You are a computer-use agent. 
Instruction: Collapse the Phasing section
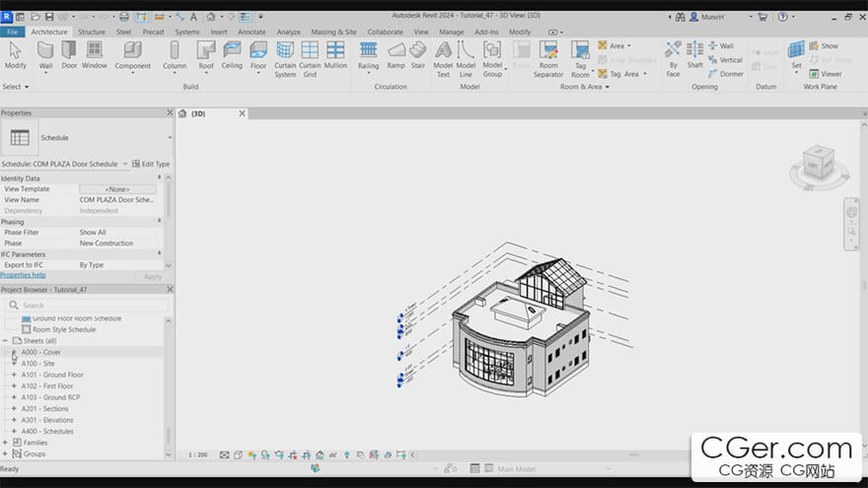160,221
